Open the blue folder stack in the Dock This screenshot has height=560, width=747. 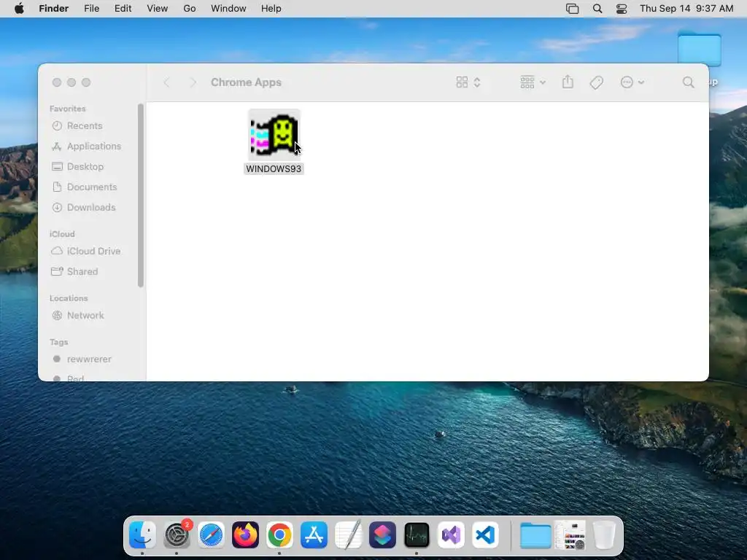click(535, 534)
